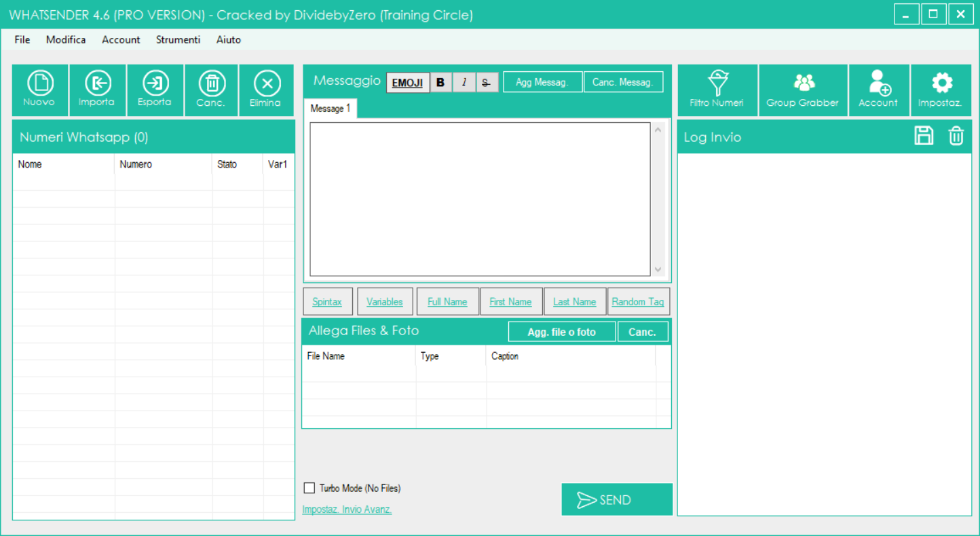Click the Nome column header
980x536 pixels.
pos(64,164)
